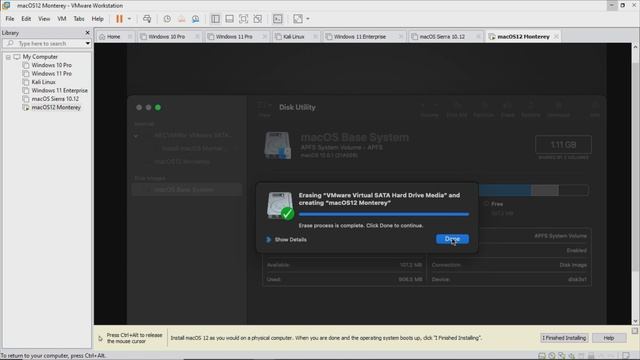Select macOS12 Monterey in library tree

pos(56,107)
